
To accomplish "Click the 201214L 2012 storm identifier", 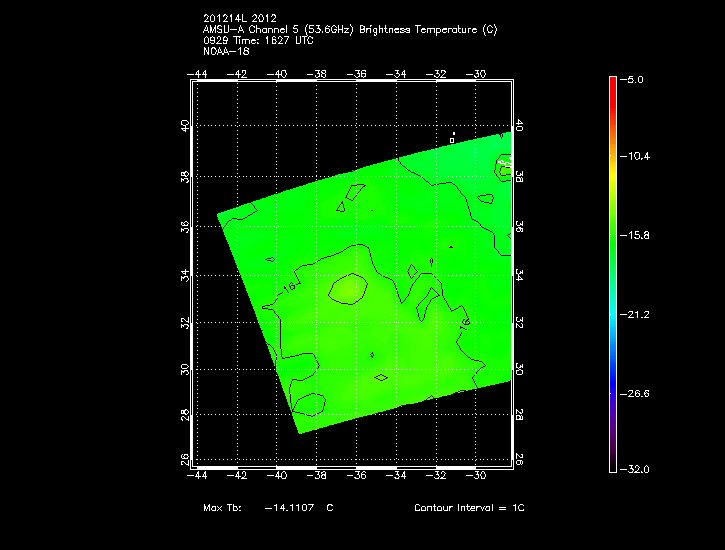I will [x=242, y=18].
